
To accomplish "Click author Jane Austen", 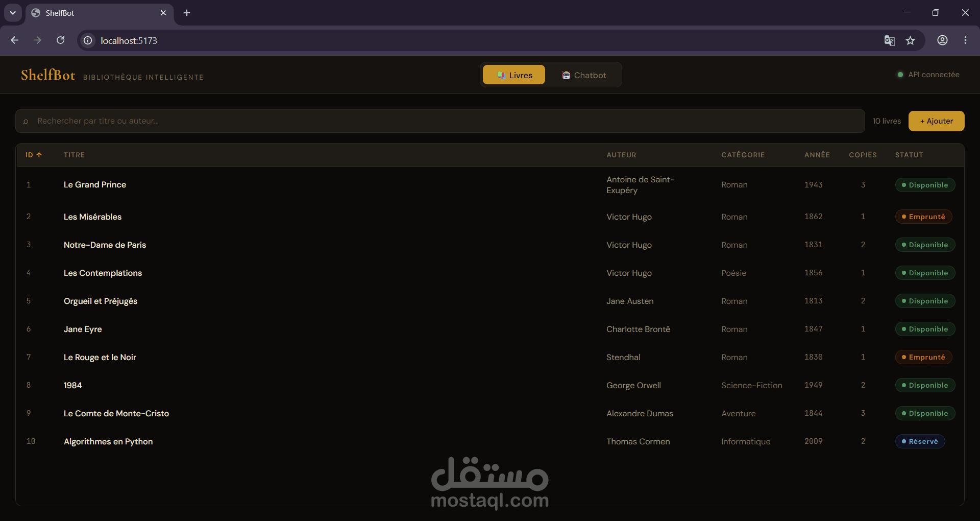I will point(630,301).
